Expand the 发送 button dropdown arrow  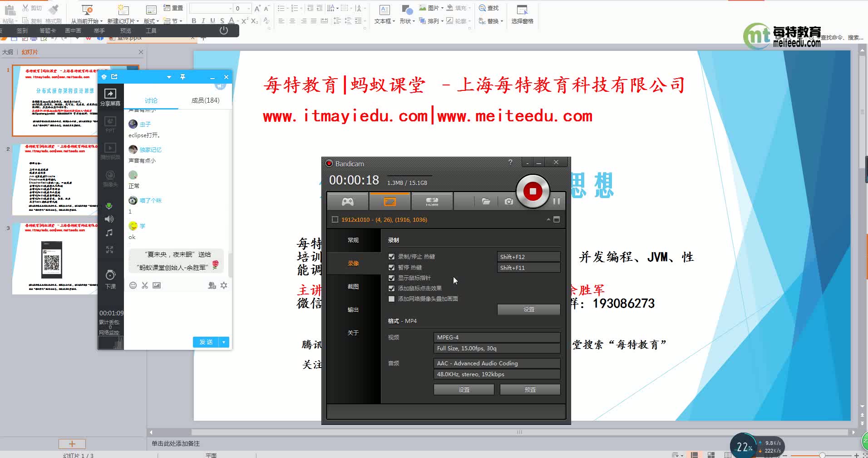224,342
